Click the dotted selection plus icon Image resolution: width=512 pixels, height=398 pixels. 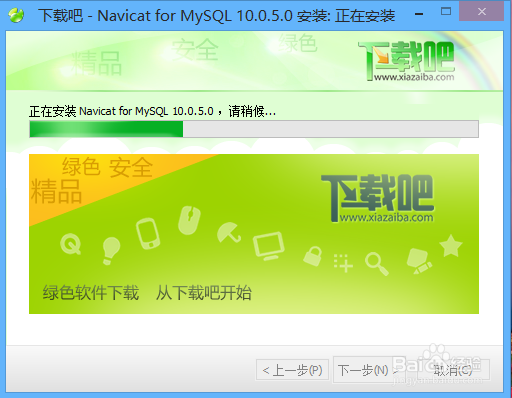pyautogui.click(x=343, y=263)
